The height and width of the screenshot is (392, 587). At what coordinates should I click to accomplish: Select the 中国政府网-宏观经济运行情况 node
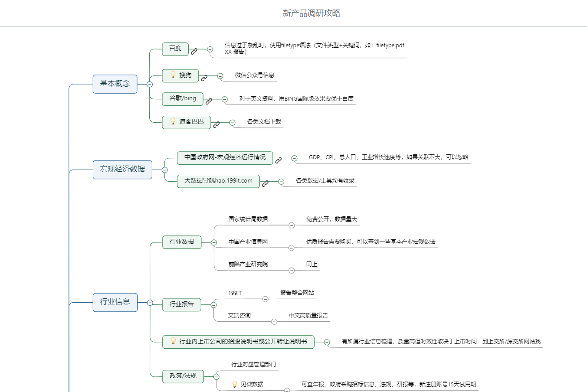[x=225, y=158]
